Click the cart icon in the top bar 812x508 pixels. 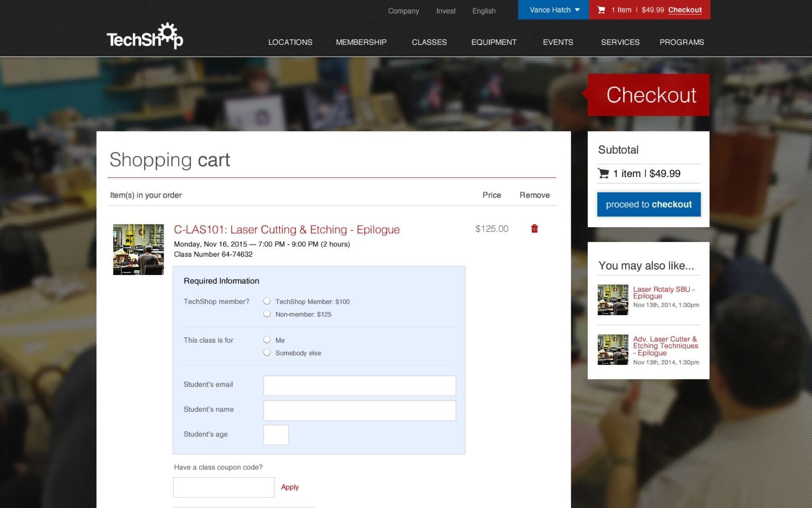coord(601,10)
